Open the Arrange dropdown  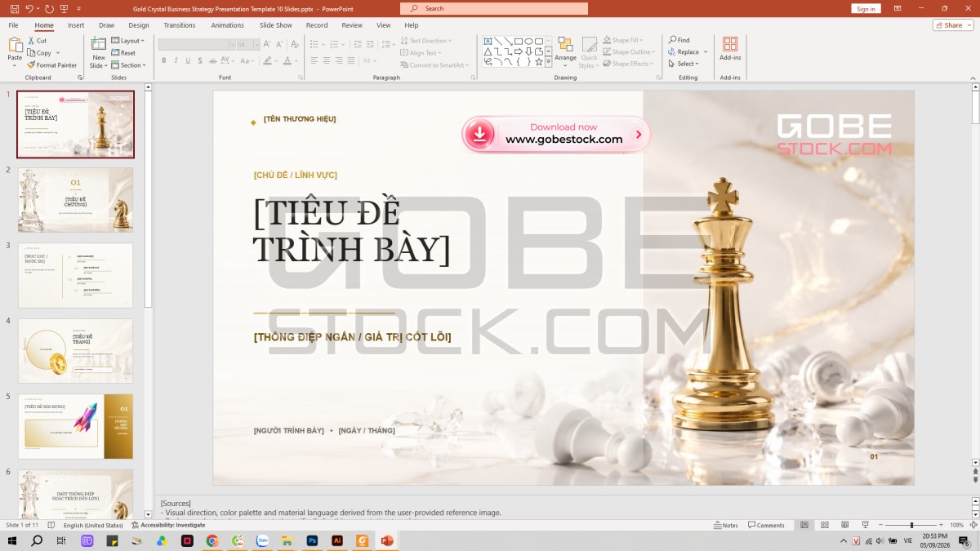[565, 51]
